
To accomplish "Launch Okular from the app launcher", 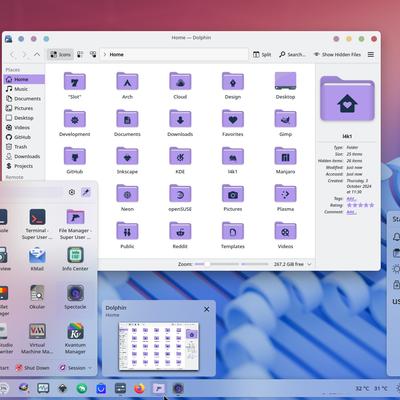I will [37, 297].
